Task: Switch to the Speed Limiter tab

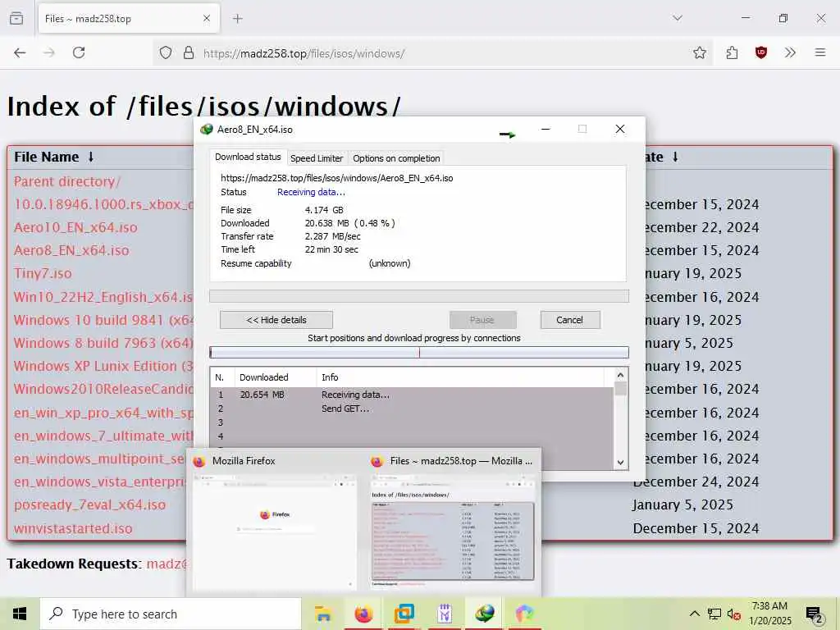Action: click(317, 158)
